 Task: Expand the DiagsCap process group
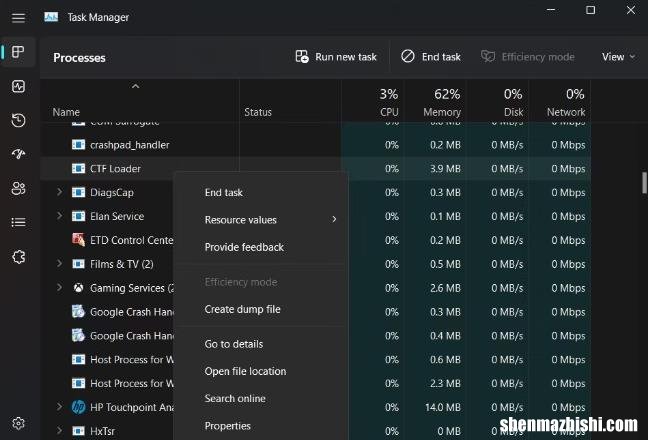pyautogui.click(x=60, y=192)
